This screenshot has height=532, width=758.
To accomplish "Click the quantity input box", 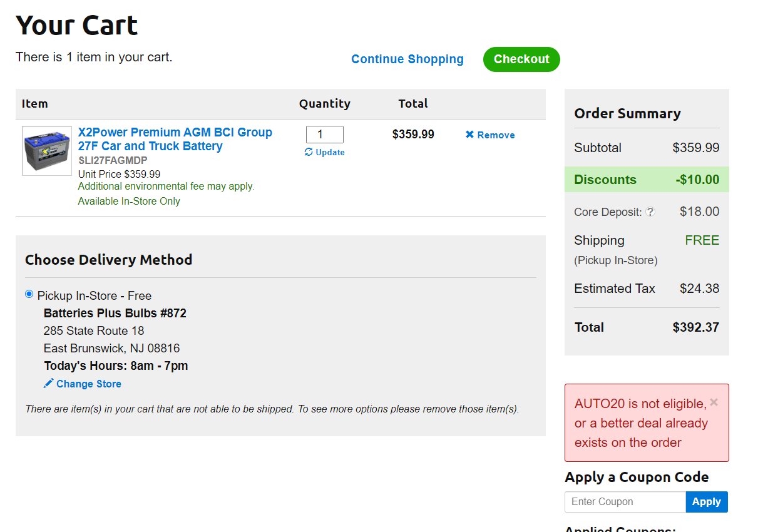I will 324,135.
